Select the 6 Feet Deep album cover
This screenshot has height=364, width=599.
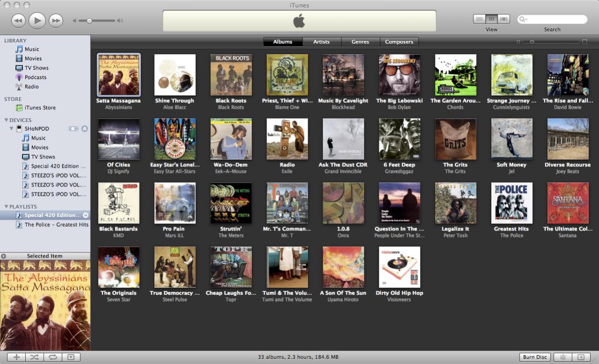coord(399,139)
